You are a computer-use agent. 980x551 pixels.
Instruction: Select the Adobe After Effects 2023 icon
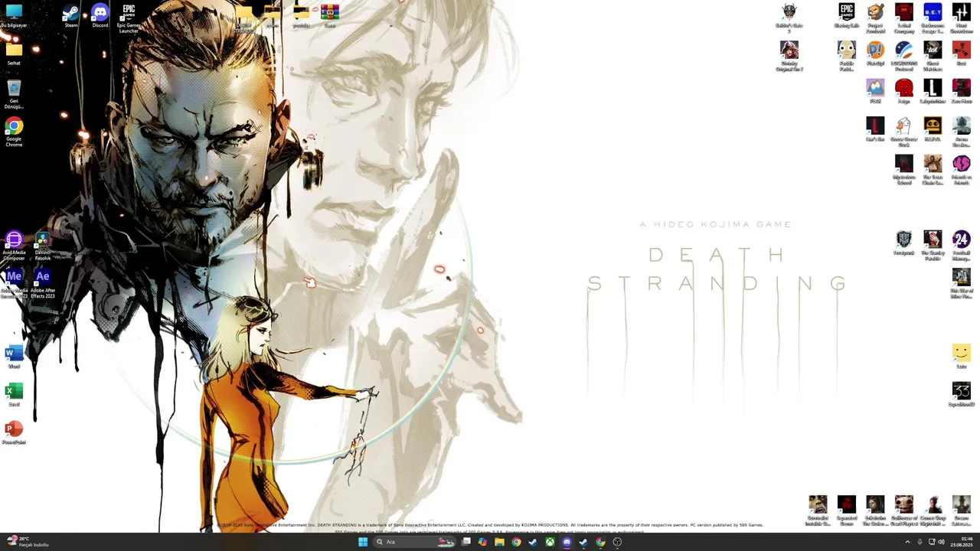tap(43, 283)
